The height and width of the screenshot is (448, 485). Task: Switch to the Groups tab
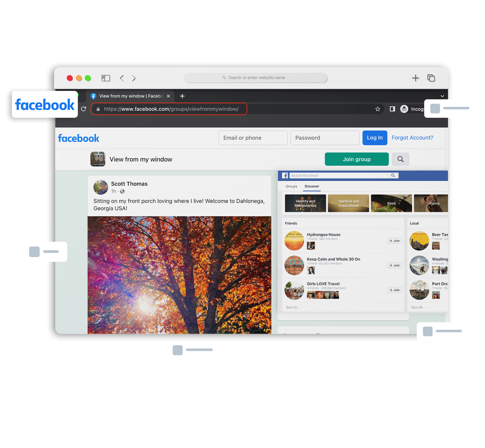(x=291, y=186)
